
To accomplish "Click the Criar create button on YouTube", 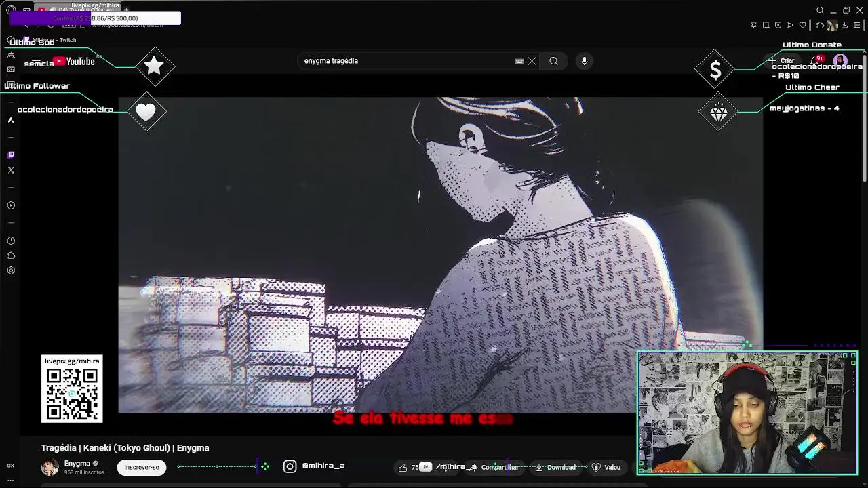I will [782, 61].
